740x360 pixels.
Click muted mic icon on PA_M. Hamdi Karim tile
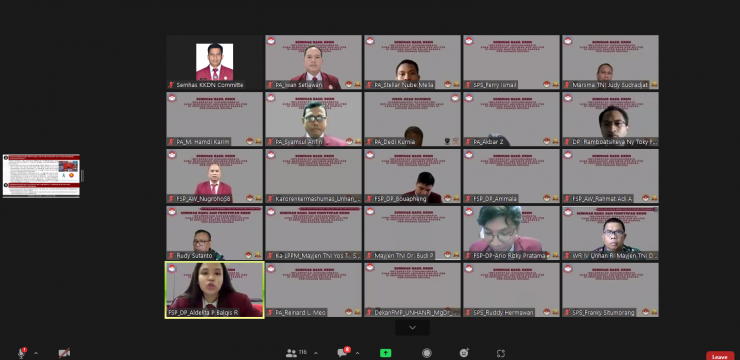(171, 142)
